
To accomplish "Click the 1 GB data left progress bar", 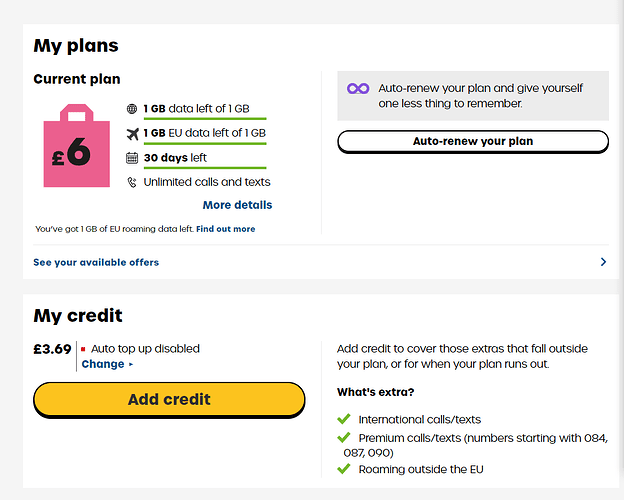I will [x=205, y=119].
